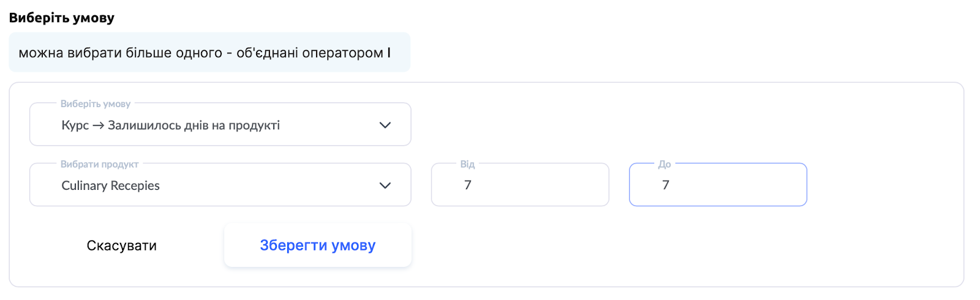Click the bold 'Виберіть умову' heading
Screen dimensions: 980x300
pos(62,18)
